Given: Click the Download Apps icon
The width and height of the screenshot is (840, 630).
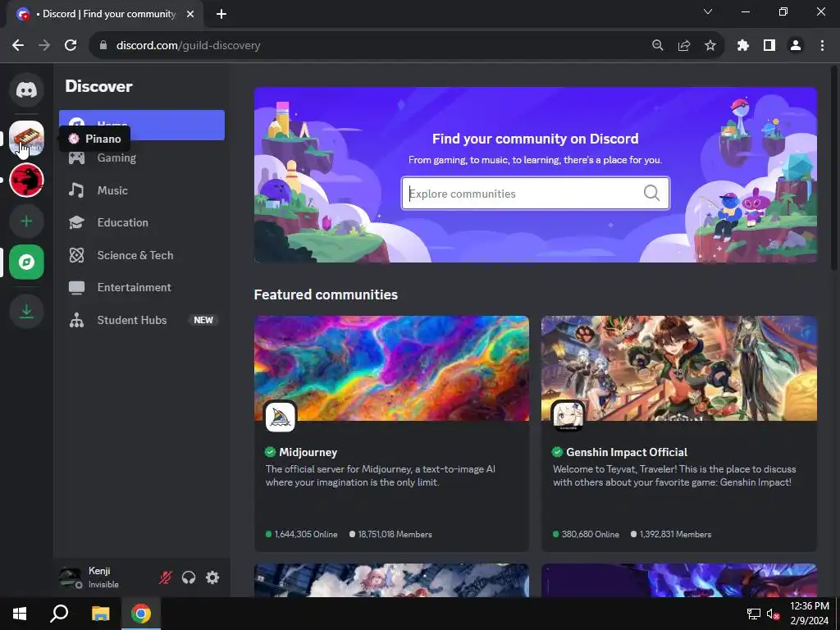Looking at the screenshot, I should (x=26, y=311).
